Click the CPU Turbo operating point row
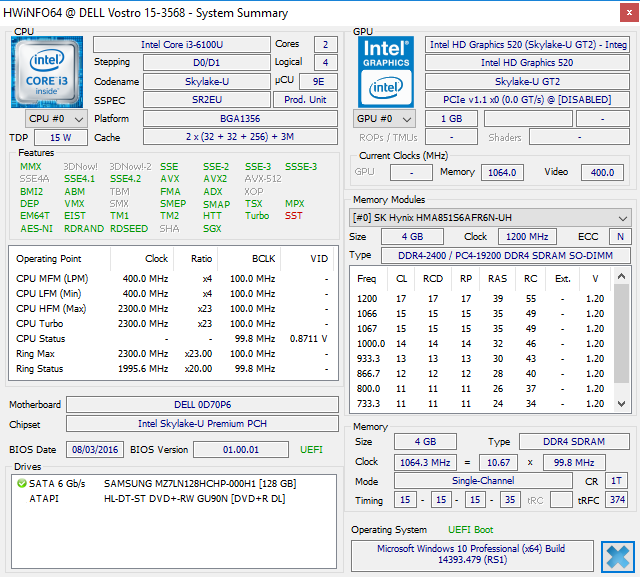This screenshot has width=640, height=577. tap(173, 324)
